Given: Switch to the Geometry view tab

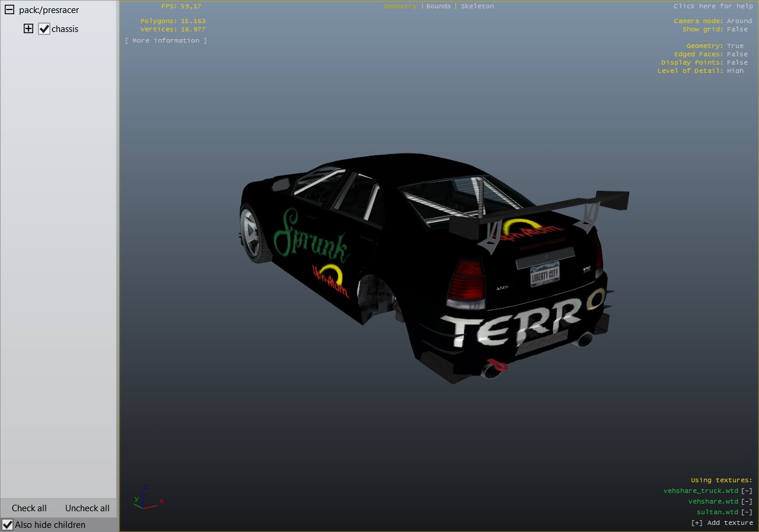Looking at the screenshot, I should pos(400,6).
